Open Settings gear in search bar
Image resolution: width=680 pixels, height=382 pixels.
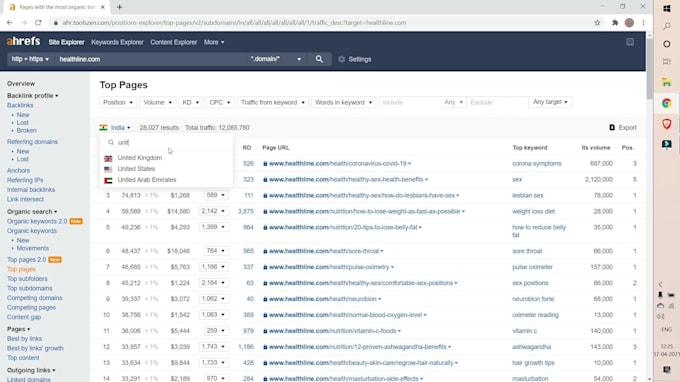pyautogui.click(x=355, y=59)
